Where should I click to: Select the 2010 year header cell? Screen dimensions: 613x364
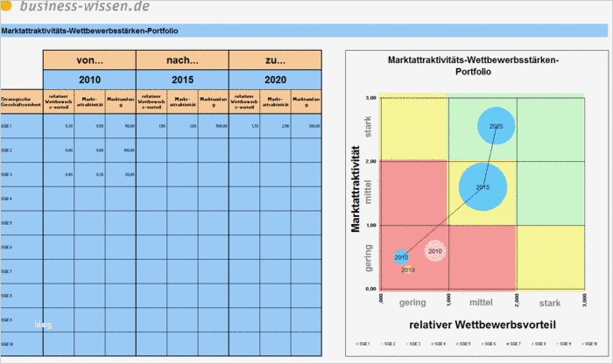(89, 80)
